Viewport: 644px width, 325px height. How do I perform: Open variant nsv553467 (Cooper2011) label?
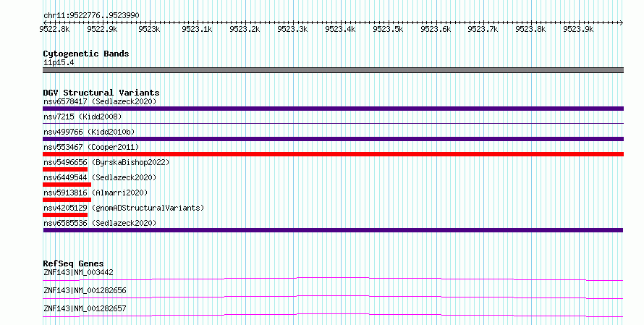pos(91,147)
